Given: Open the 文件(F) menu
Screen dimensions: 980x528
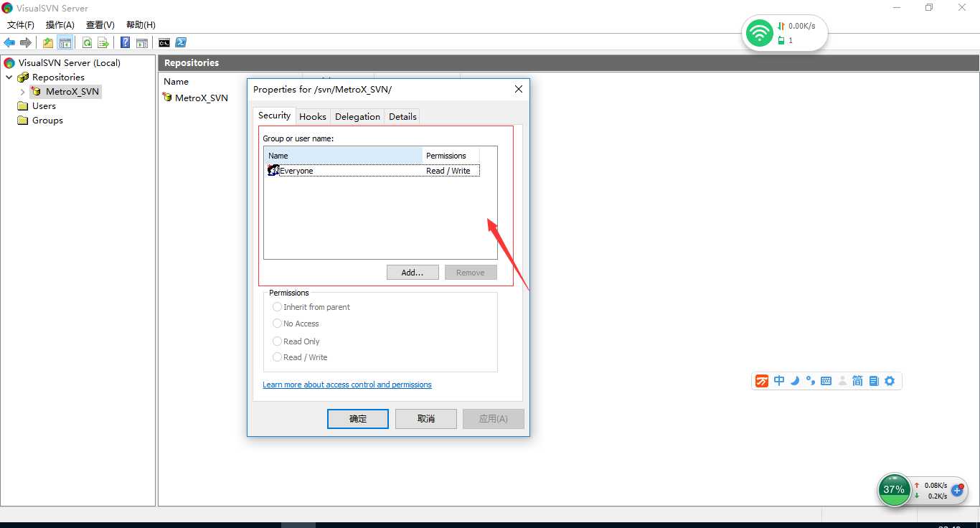Looking at the screenshot, I should [21, 24].
